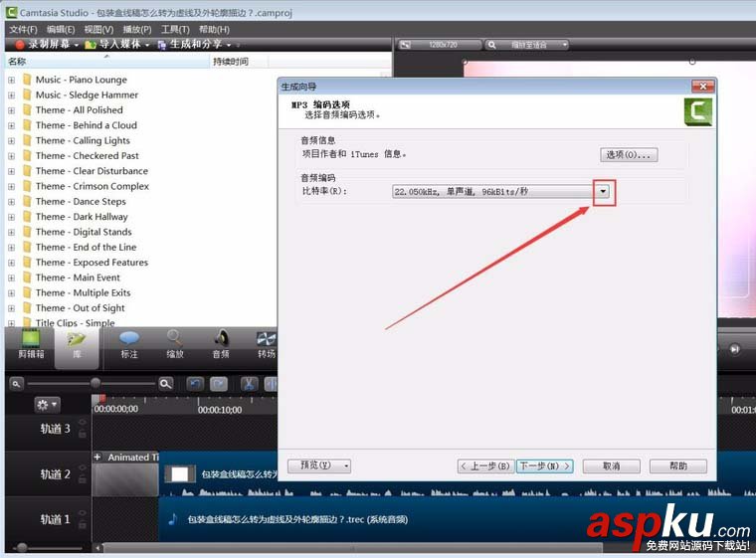Click the split tool icon
The width and height of the screenshot is (756, 558).
tap(271, 384)
